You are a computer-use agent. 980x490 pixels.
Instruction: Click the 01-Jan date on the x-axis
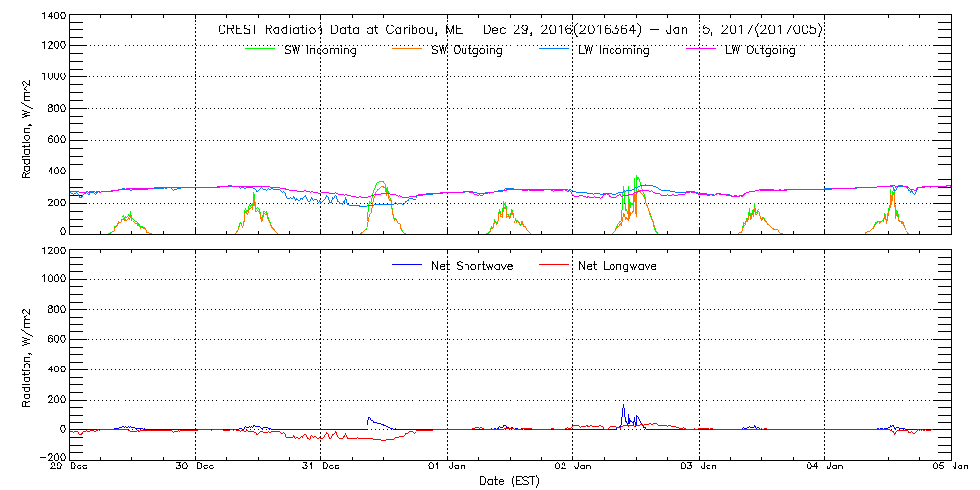coord(447,467)
